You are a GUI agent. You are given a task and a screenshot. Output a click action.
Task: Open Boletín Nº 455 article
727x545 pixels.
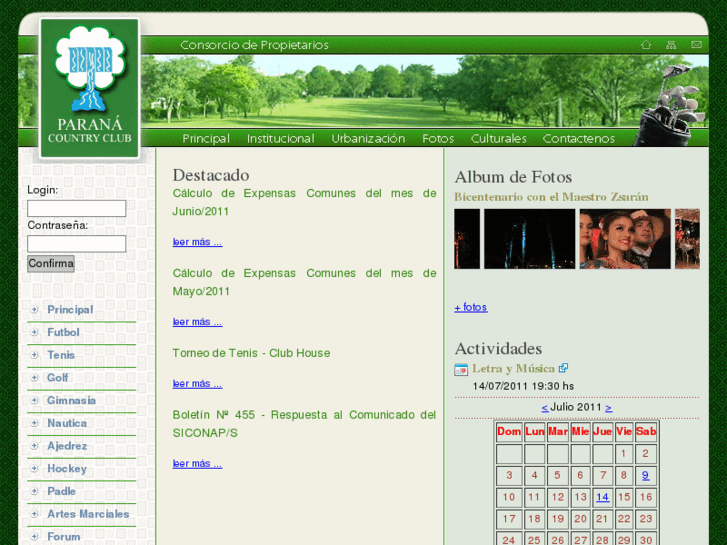click(x=304, y=423)
